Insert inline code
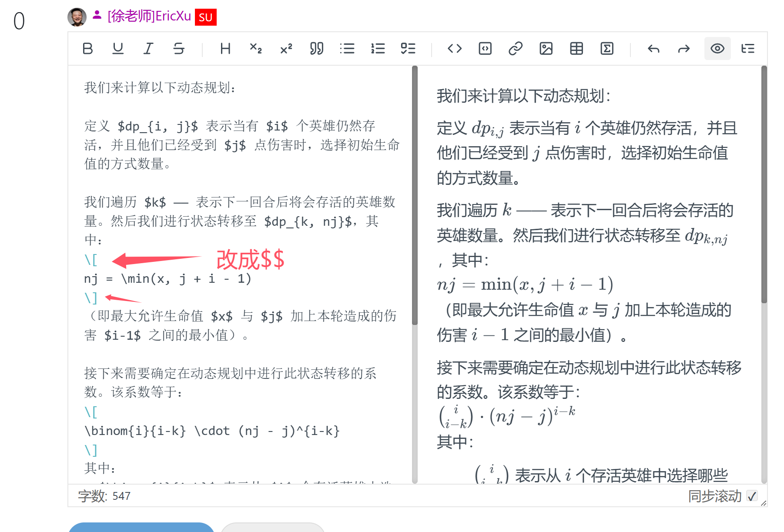The image size is (784, 532). [455, 48]
